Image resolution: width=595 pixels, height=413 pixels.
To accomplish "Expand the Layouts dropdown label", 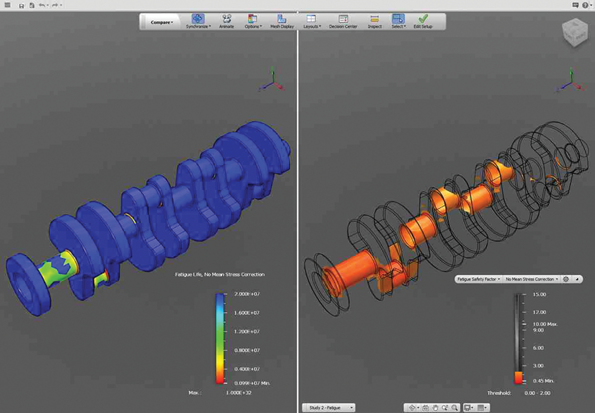I will [x=312, y=27].
